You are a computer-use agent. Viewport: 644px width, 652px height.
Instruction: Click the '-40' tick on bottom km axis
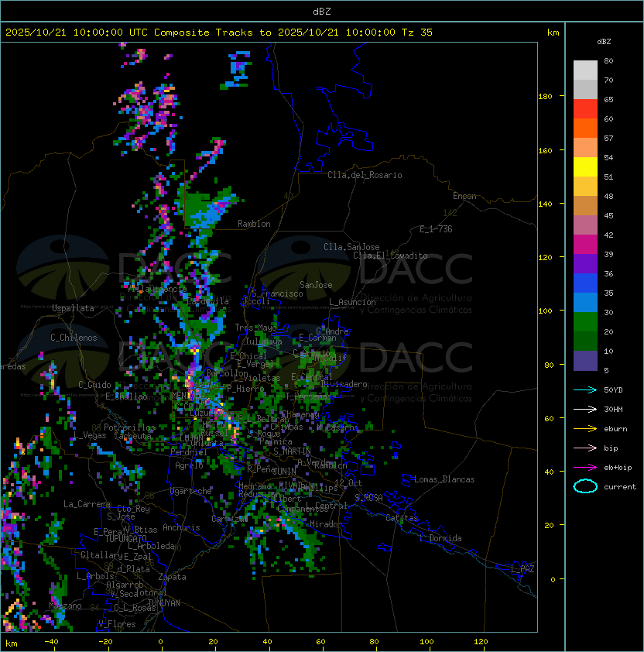51,642
